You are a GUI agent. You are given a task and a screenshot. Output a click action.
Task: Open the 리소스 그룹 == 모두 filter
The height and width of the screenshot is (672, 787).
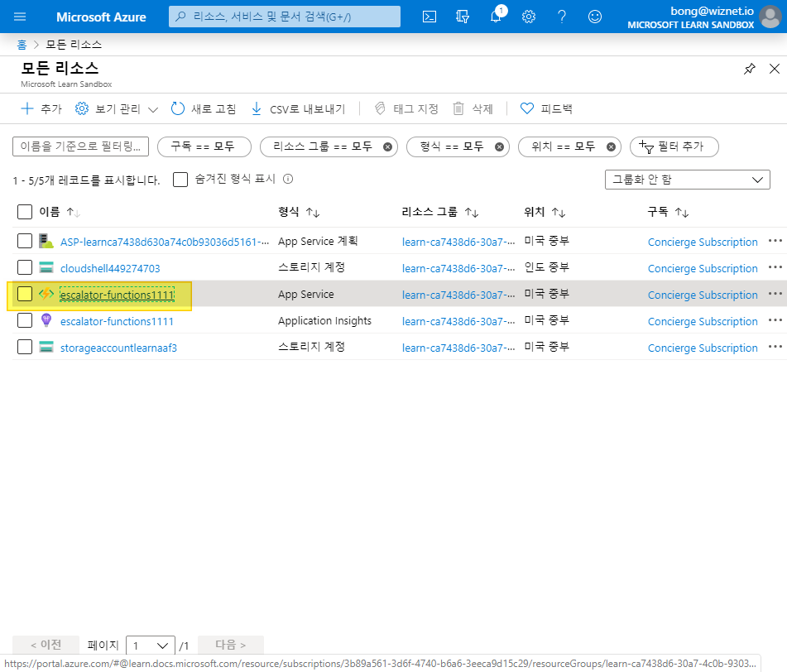coord(322,146)
